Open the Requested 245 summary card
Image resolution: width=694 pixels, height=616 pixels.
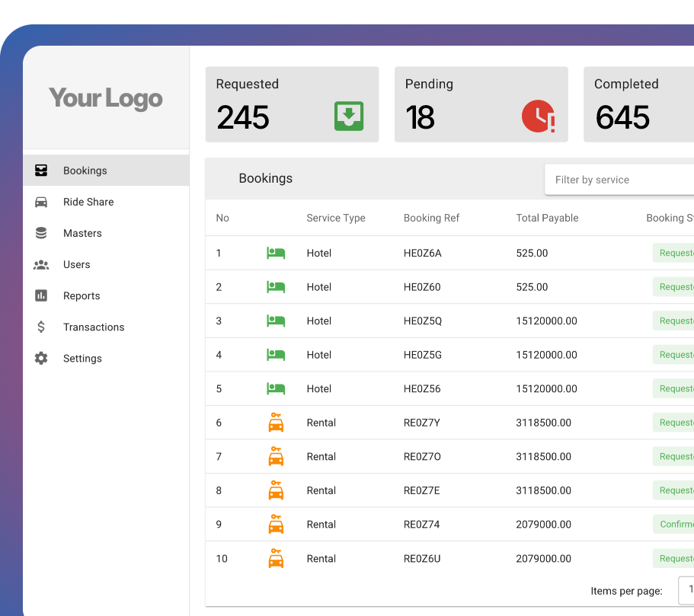292,104
